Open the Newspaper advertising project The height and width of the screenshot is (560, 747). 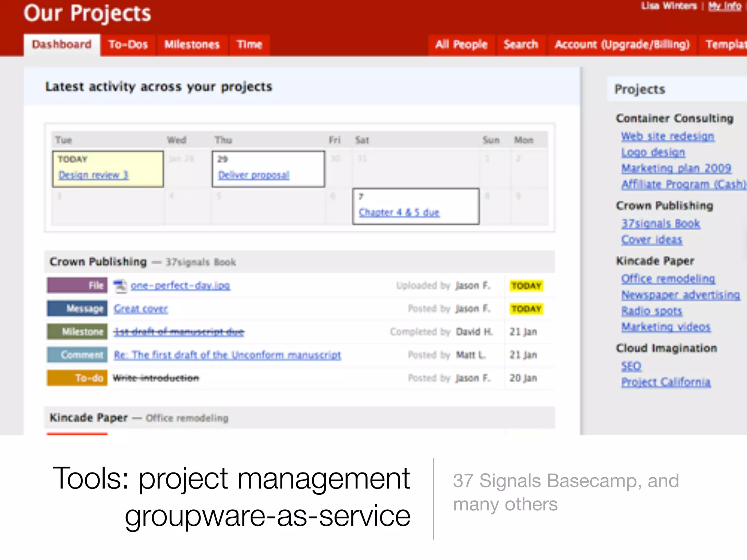tap(681, 295)
